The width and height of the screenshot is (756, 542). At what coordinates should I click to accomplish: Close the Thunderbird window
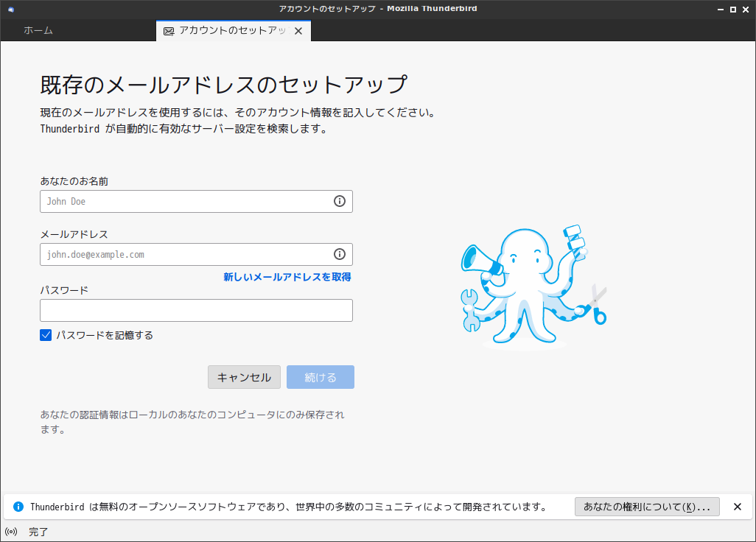point(746,9)
